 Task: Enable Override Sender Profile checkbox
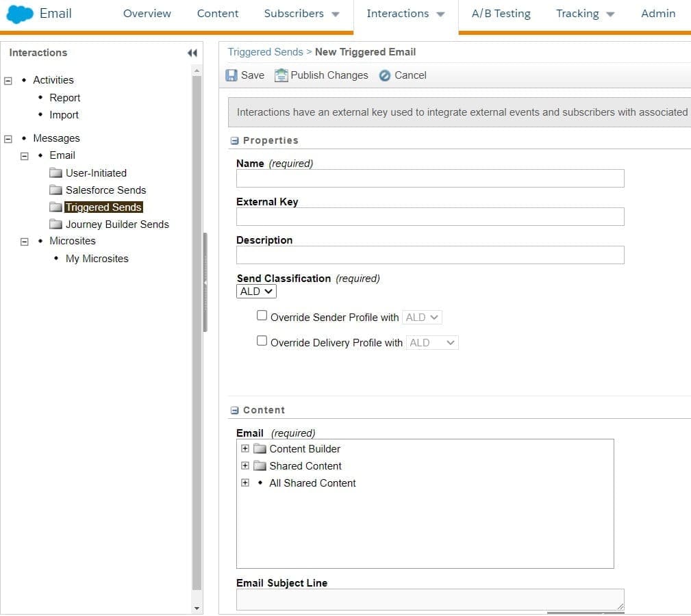pos(262,316)
